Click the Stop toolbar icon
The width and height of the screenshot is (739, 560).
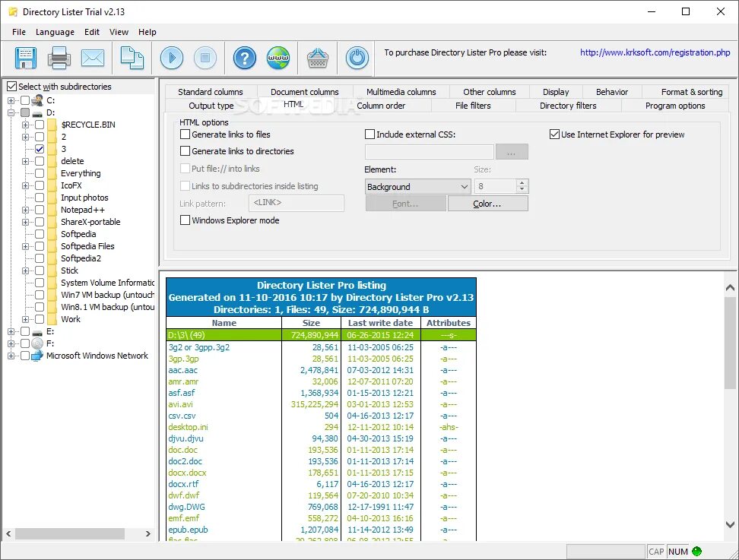coord(205,58)
